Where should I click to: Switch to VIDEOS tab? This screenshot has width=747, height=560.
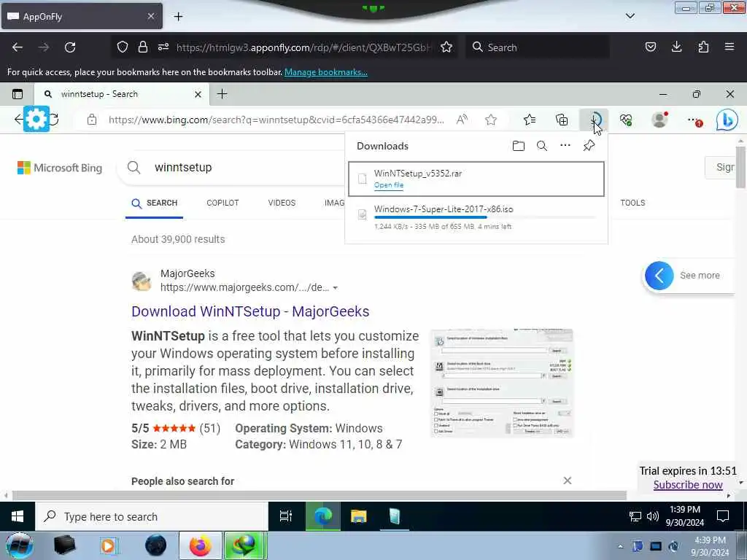[282, 203]
